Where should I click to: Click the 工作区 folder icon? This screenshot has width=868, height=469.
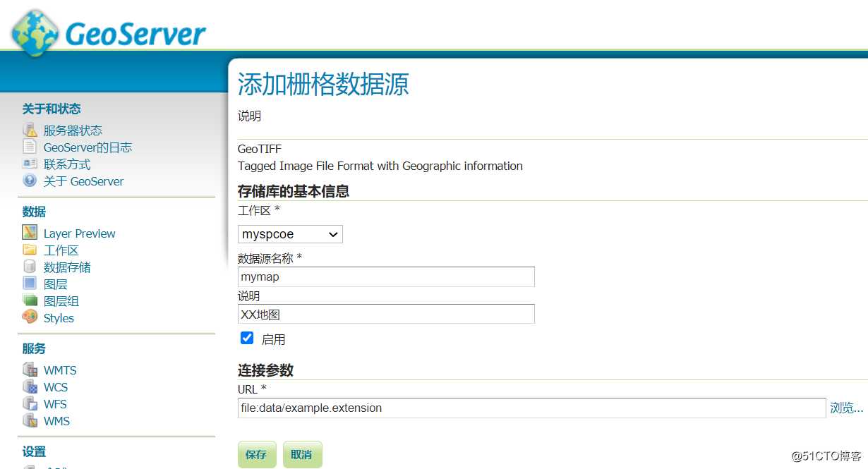click(x=30, y=250)
